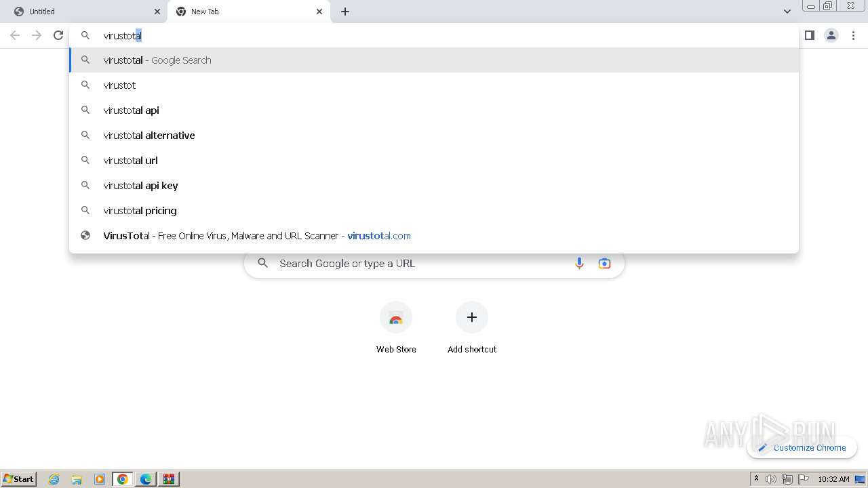The image size is (868, 488).
Task: Select 'virustotal pricing' suggestion
Action: click(434, 211)
